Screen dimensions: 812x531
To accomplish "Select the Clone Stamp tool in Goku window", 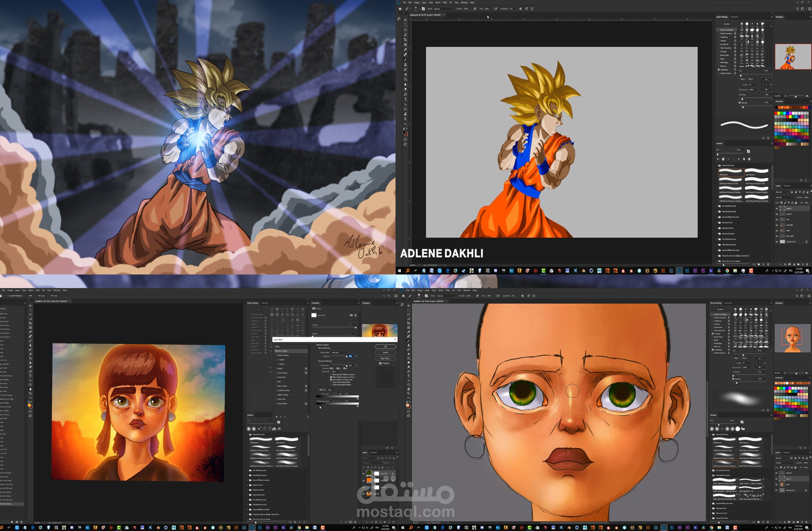I will (x=405, y=65).
